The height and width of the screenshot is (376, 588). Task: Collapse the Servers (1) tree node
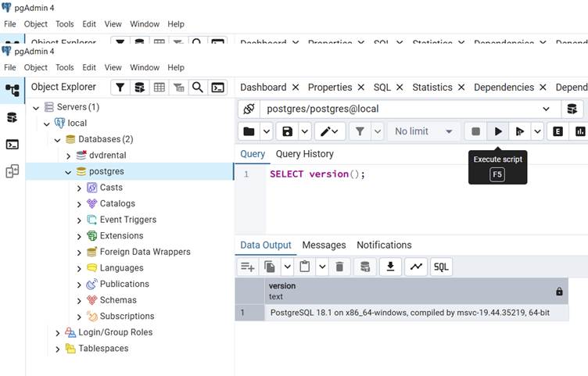coord(36,108)
